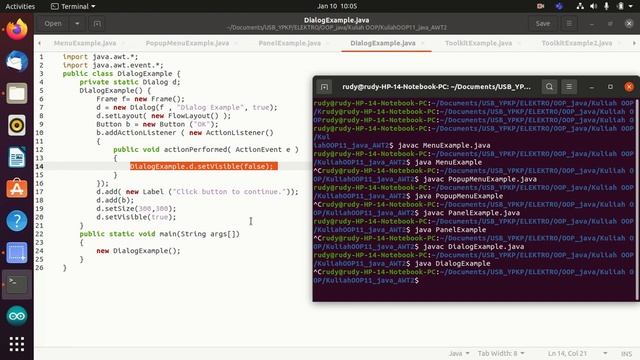Toggle INS insert mode in status bar

[626, 353]
